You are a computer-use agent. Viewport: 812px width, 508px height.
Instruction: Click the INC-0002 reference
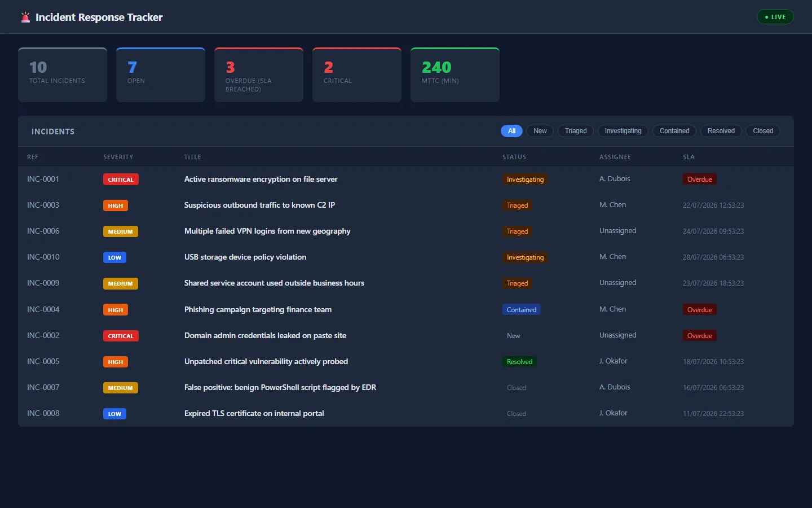(43, 335)
